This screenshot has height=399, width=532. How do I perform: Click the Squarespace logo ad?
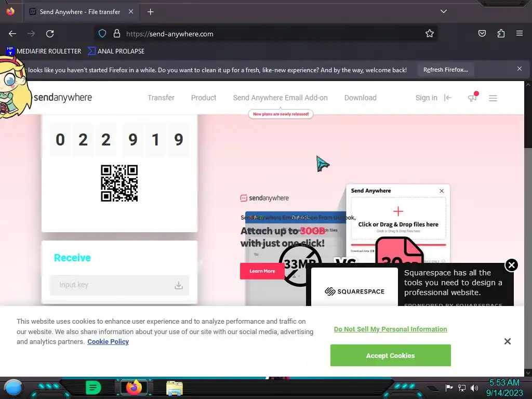coord(354,291)
